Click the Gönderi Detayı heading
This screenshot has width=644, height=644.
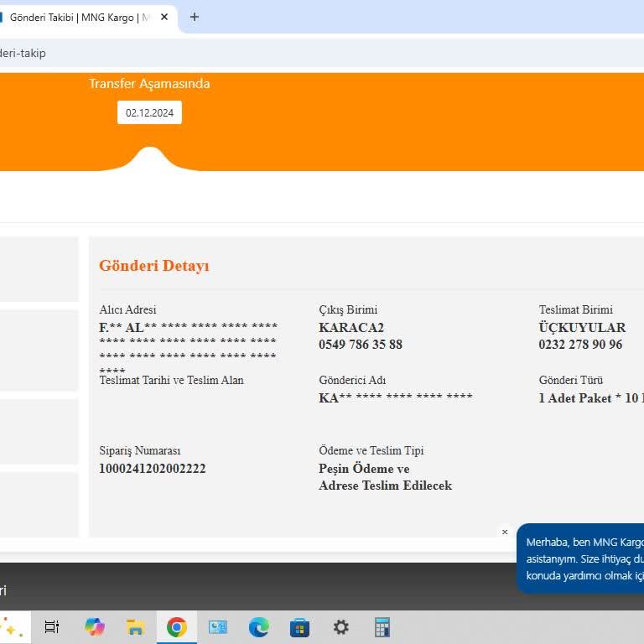point(154,266)
